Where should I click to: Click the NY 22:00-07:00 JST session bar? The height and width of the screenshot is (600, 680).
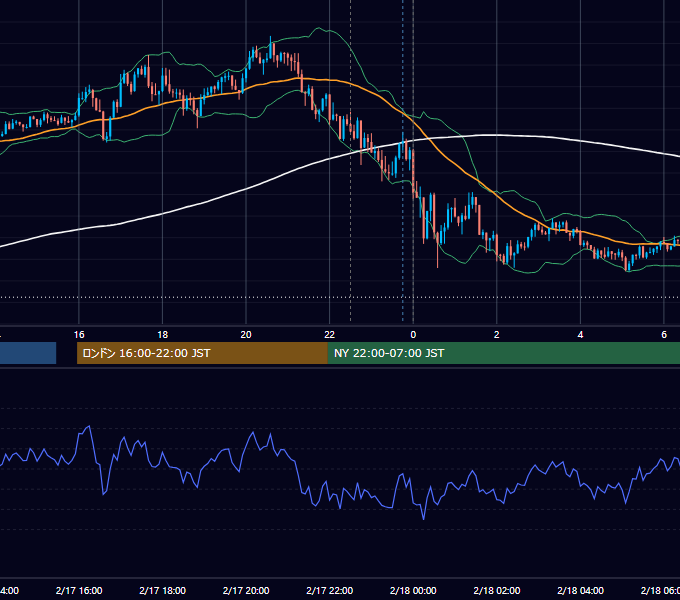tap(504, 353)
